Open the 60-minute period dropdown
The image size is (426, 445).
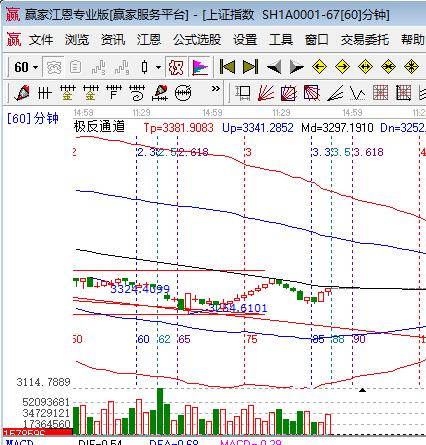point(26,67)
